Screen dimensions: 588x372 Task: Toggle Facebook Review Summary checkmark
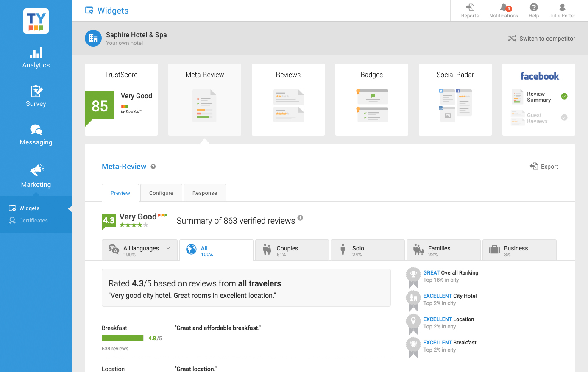click(564, 96)
